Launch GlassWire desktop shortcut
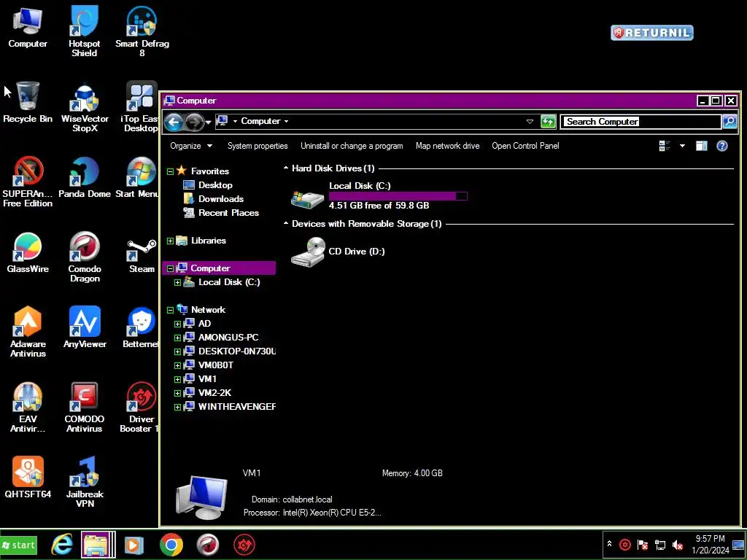This screenshot has width=747, height=560. 28,252
